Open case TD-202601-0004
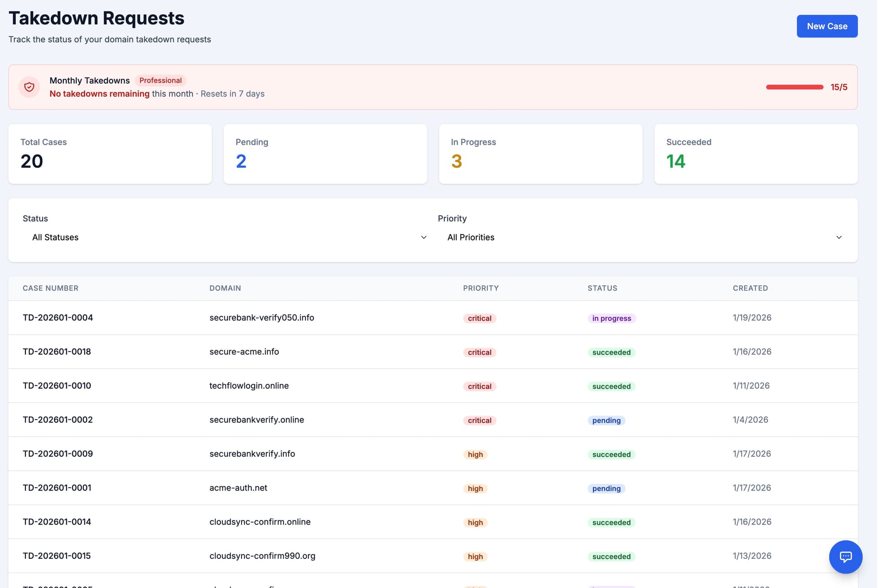 point(58,318)
